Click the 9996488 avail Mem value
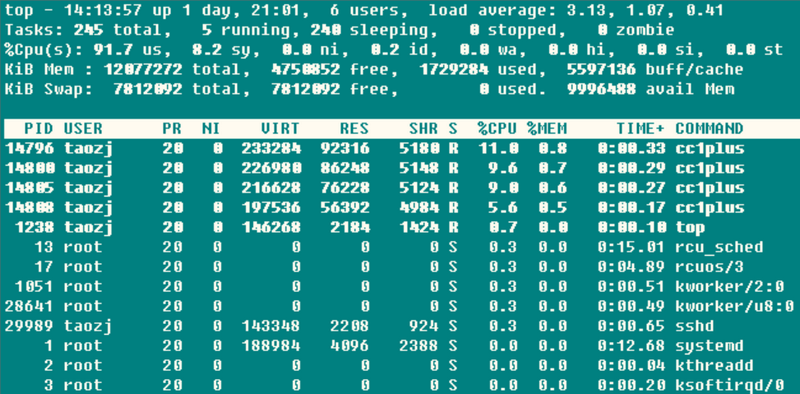Viewport: 800px width, 394px height. click(x=601, y=89)
